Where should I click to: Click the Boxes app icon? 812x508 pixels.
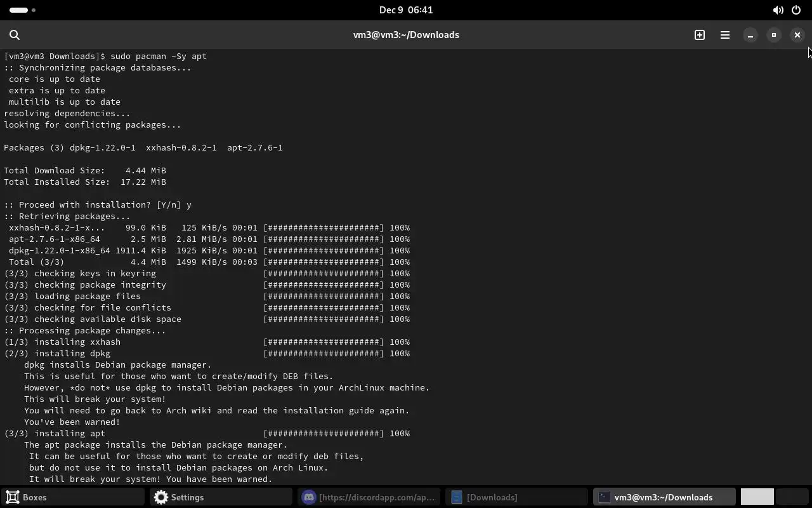pyautogui.click(x=13, y=497)
